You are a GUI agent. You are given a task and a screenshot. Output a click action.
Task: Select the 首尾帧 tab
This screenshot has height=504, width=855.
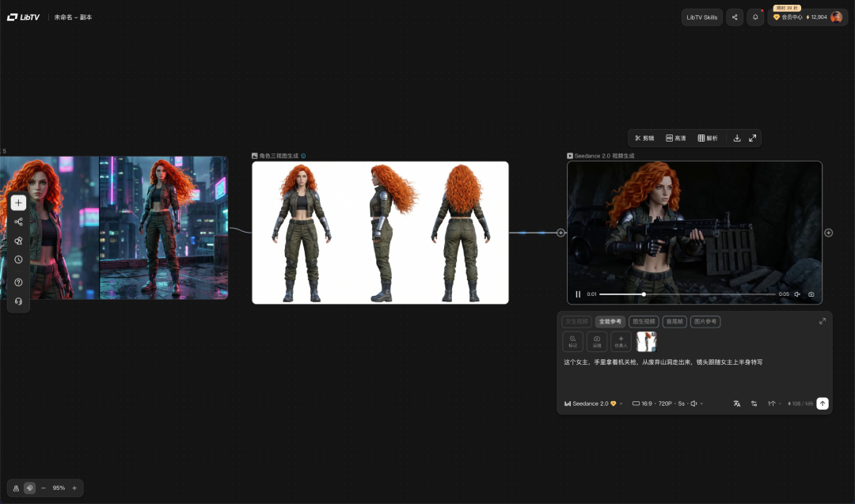point(674,322)
